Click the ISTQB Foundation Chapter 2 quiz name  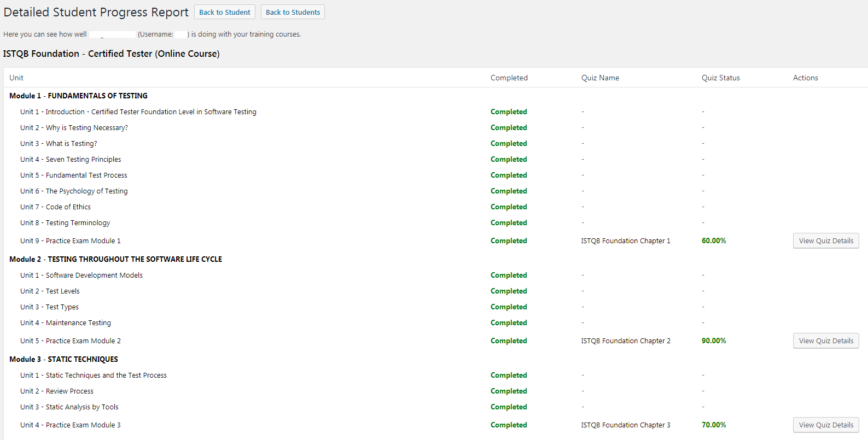(x=626, y=341)
